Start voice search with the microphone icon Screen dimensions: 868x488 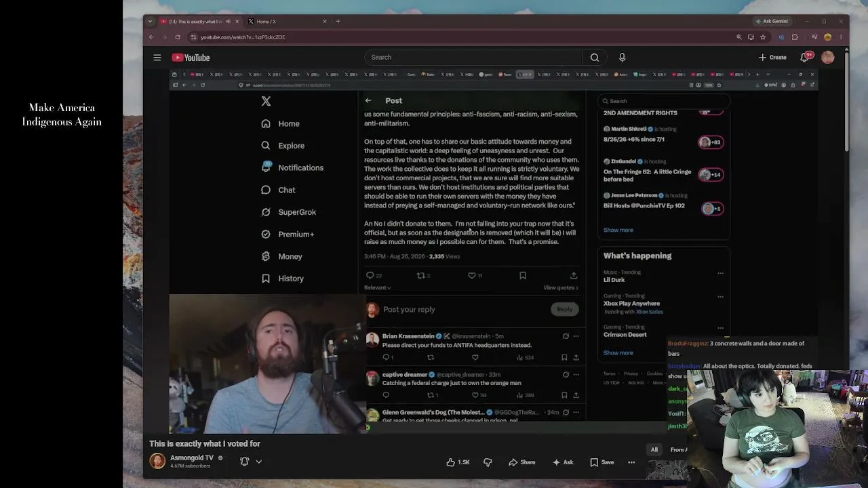click(622, 58)
